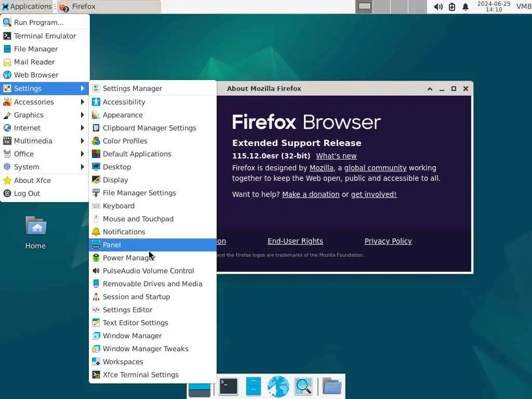Open Run Program from Applications menu
Viewport: 532px width, 399px height.
coord(45,22)
